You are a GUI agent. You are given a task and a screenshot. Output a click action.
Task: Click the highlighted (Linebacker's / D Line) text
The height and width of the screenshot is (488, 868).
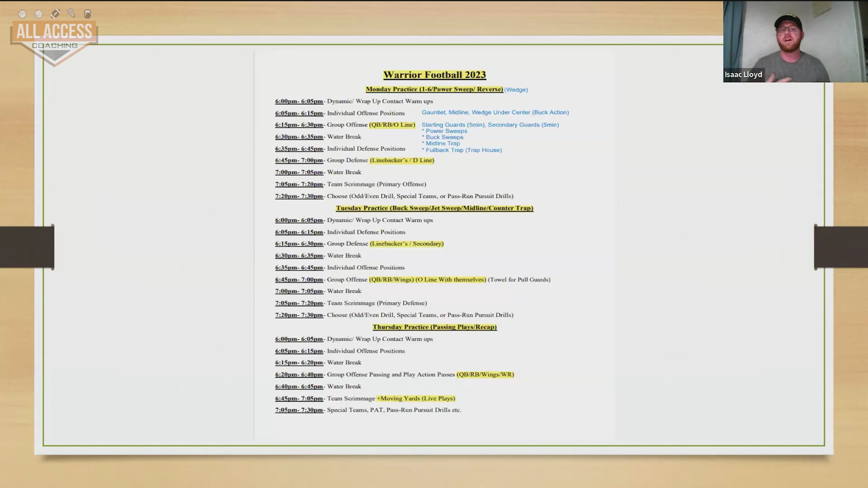(402, 160)
